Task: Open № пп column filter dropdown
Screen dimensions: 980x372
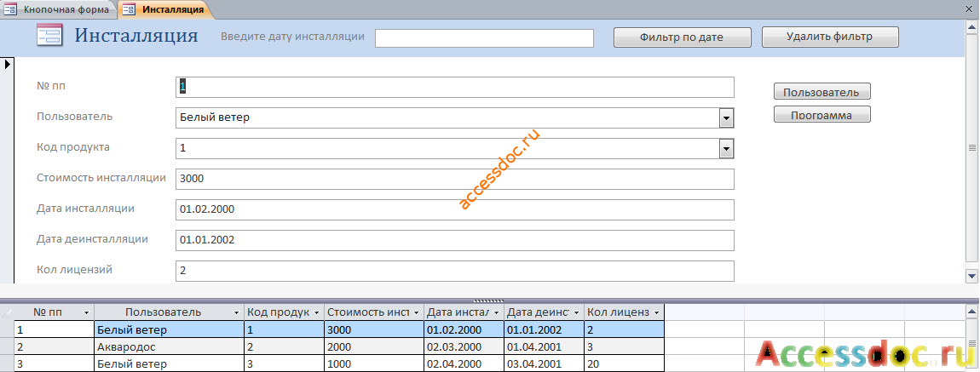Action: [86, 312]
